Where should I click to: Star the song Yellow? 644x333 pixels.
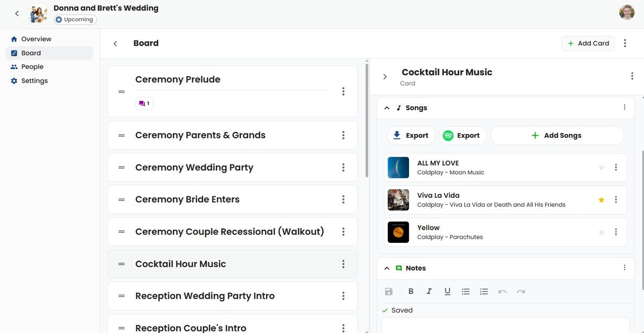coord(601,232)
